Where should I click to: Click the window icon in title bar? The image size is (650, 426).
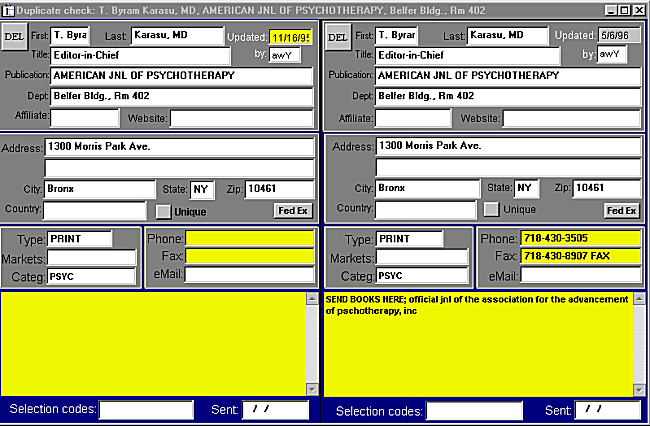8,8
